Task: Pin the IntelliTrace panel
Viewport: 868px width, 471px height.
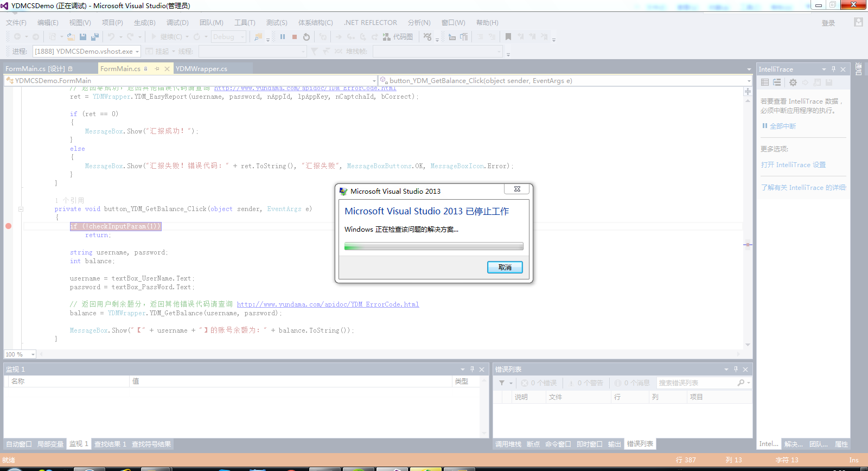Action: click(834, 69)
